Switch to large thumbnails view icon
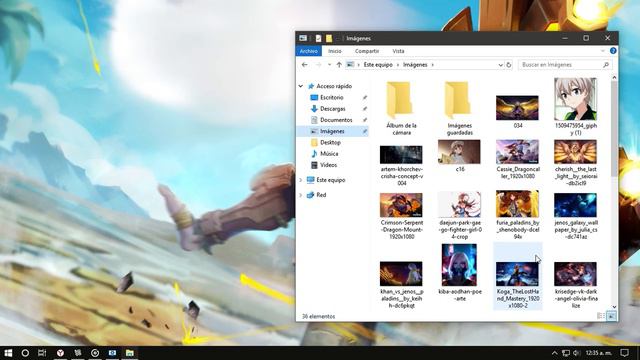This screenshot has height=360, width=640. click(x=611, y=316)
